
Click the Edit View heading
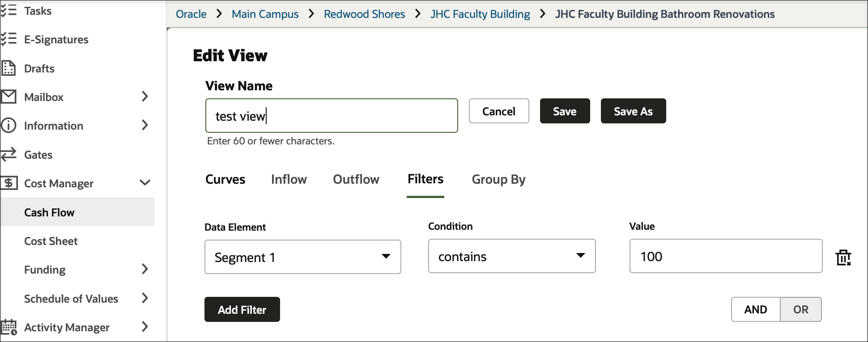pos(230,55)
